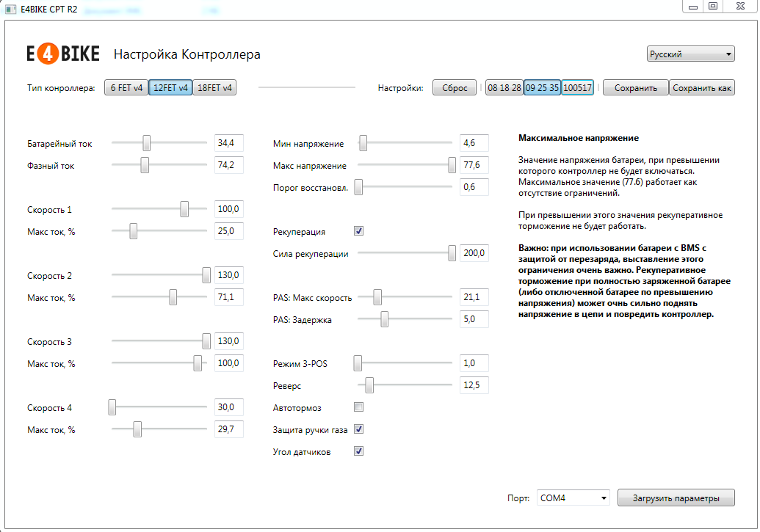Click Реверс value field 12,5
The height and width of the screenshot is (532, 760).
tap(474, 385)
